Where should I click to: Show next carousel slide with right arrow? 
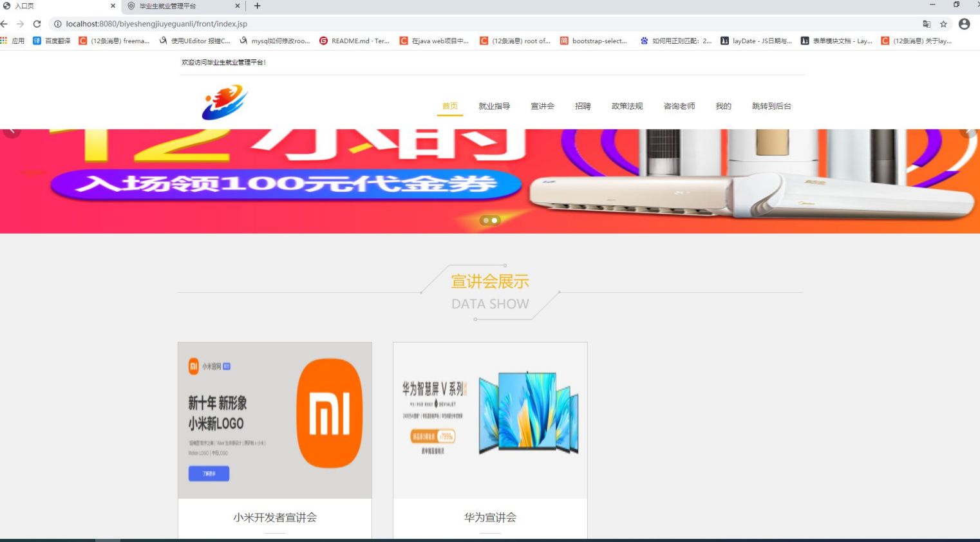click(x=970, y=131)
